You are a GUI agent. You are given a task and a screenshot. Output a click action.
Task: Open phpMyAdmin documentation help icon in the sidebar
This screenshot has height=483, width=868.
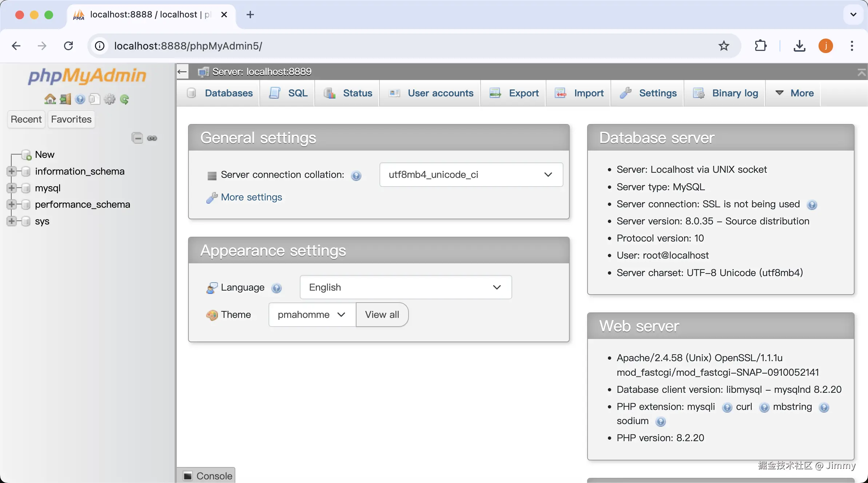[x=80, y=99]
